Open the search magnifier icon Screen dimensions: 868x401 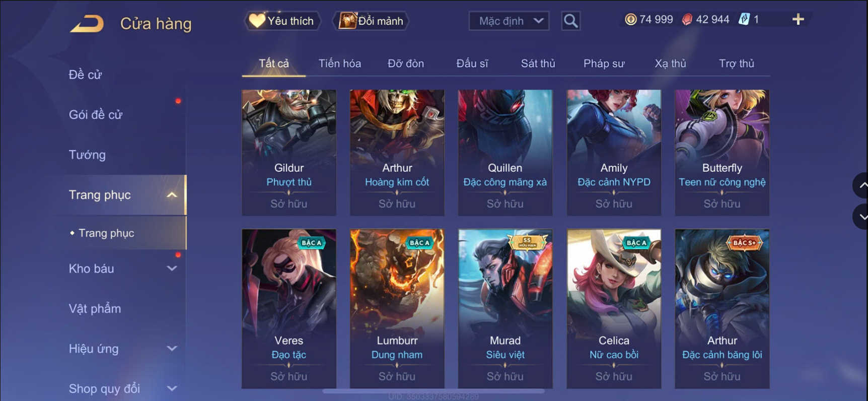tap(570, 21)
